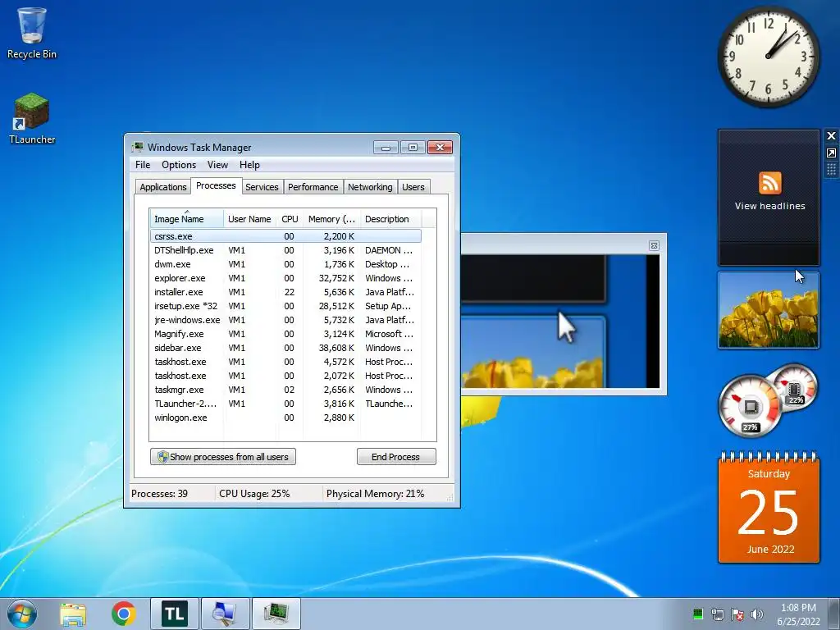The width and height of the screenshot is (840, 630).
Task: Sort by Memory column header
Action: point(331,218)
